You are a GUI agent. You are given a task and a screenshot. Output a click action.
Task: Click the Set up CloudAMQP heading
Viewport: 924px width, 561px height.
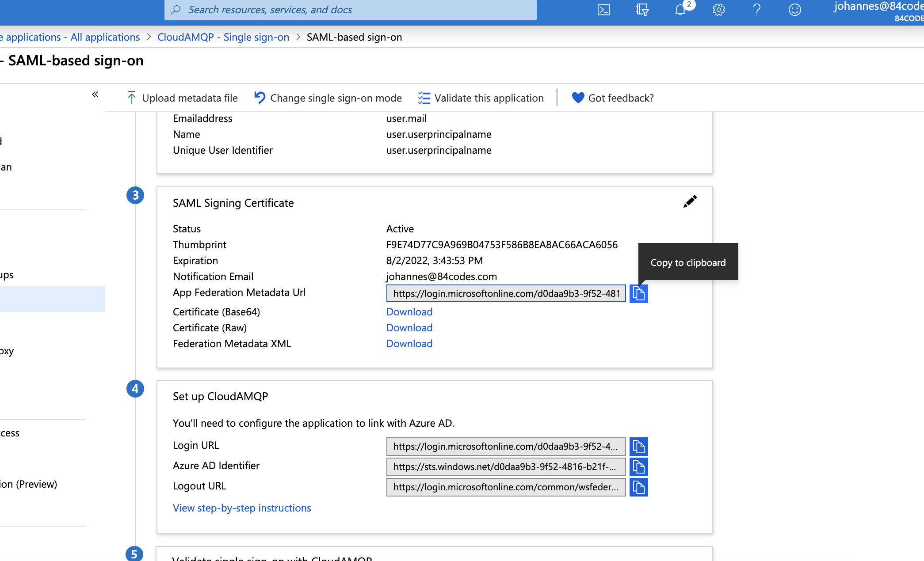coord(221,396)
